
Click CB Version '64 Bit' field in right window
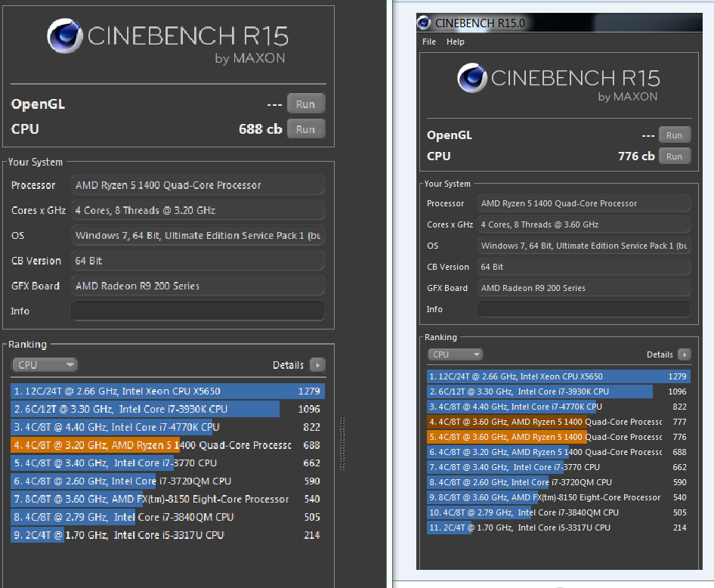tap(584, 267)
